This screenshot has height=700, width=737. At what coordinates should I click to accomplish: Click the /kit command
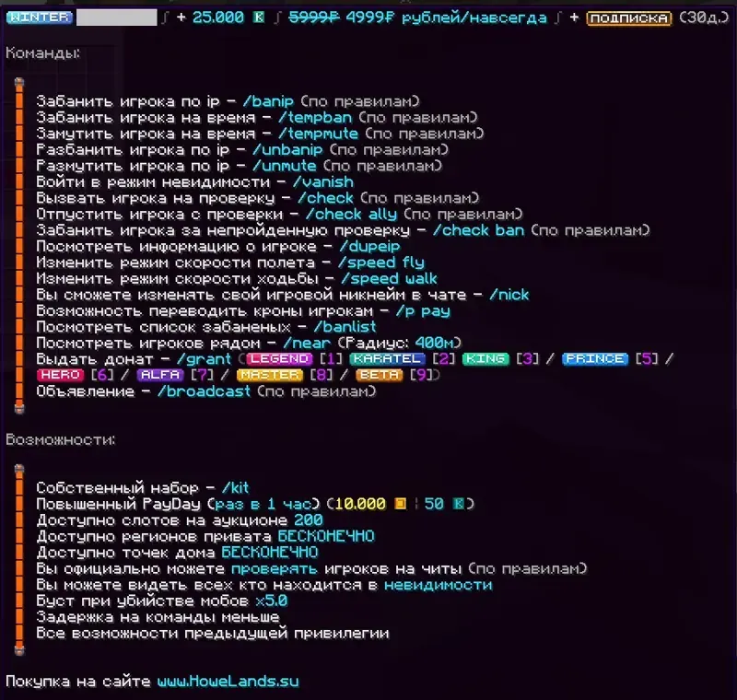click(236, 487)
